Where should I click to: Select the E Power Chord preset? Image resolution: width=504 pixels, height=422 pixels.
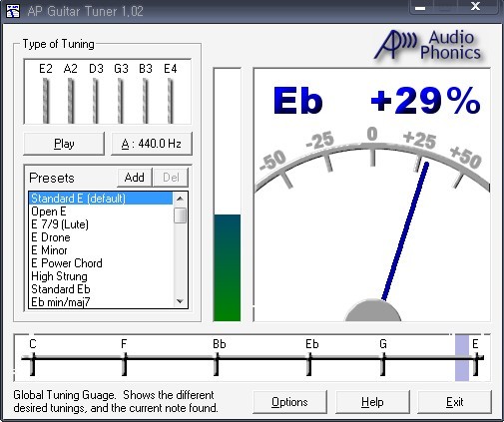(101, 263)
